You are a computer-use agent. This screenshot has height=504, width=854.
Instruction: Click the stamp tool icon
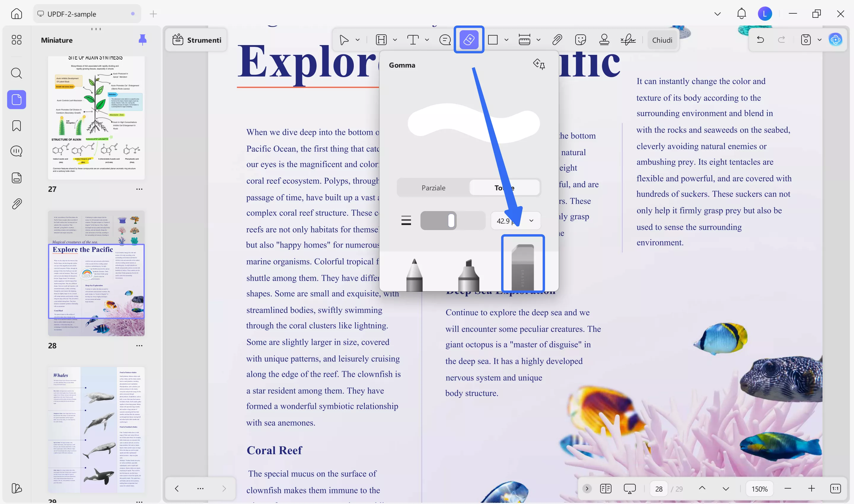604,40
